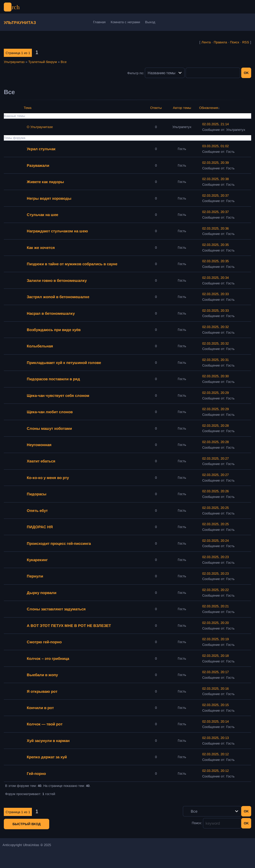Open the Колыбельная topic

pyautogui.click(x=40, y=346)
